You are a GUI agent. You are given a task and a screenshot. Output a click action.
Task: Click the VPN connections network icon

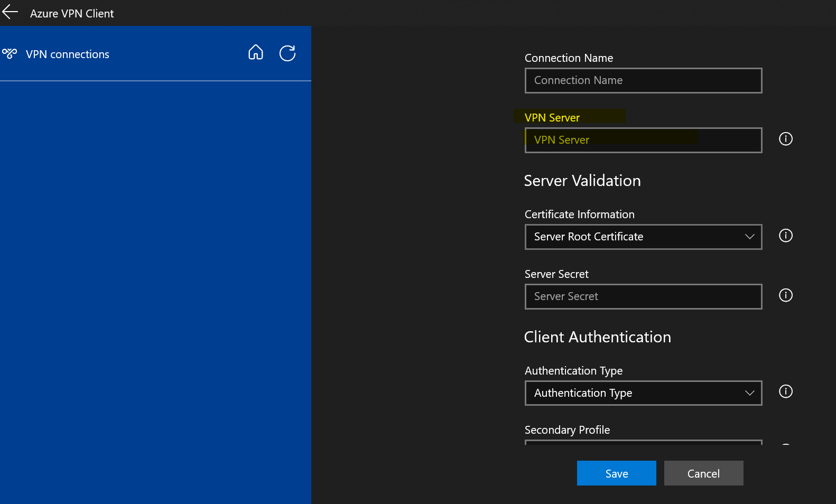click(10, 53)
